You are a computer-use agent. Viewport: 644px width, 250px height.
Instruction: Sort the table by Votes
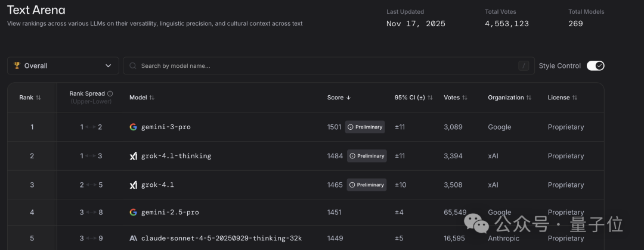pyautogui.click(x=456, y=97)
